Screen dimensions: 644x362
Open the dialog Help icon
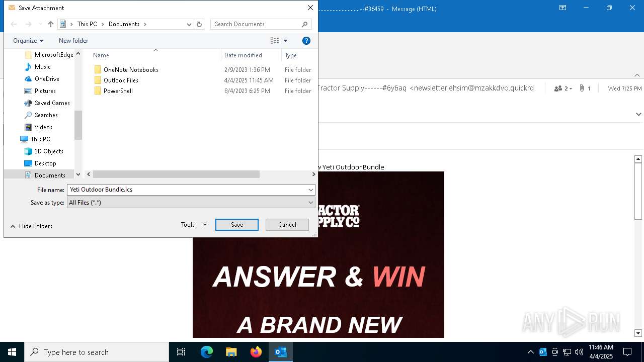(306, 41)
